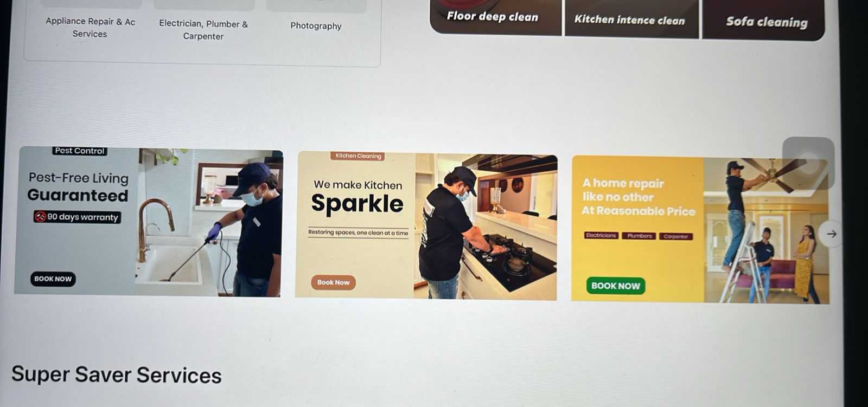Click the Electricians tag on repair banner
The image size is (868, 407).
point(601,235)
